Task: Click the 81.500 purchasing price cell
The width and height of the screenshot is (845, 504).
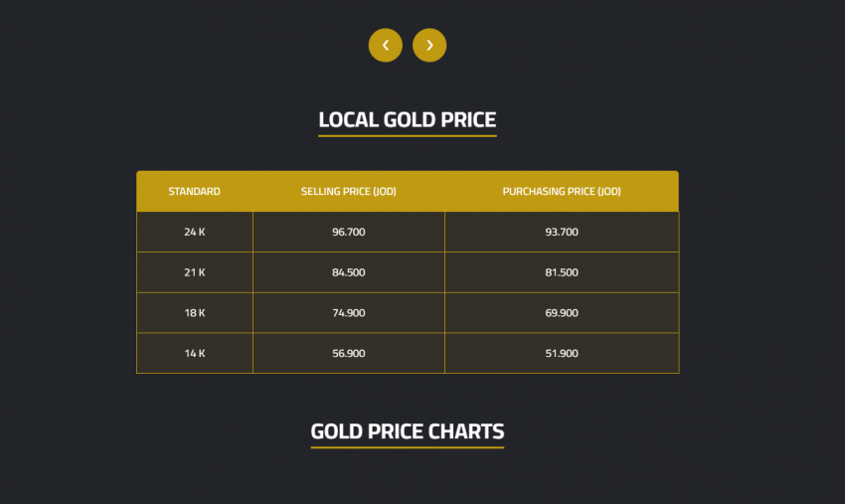Action: (x=562, y=272)
